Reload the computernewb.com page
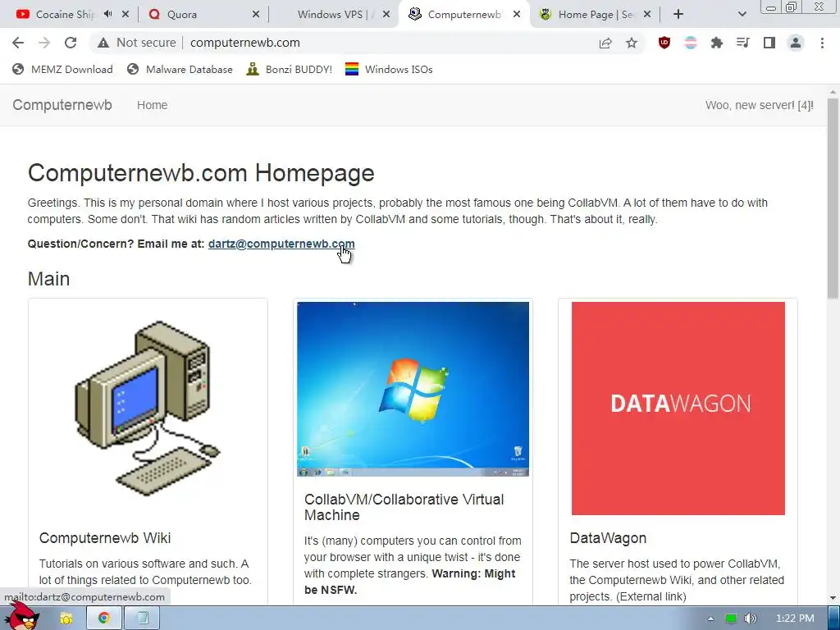The height and width of the screenshot is (630, 840). pyautogui.click(x=71, y=43)
